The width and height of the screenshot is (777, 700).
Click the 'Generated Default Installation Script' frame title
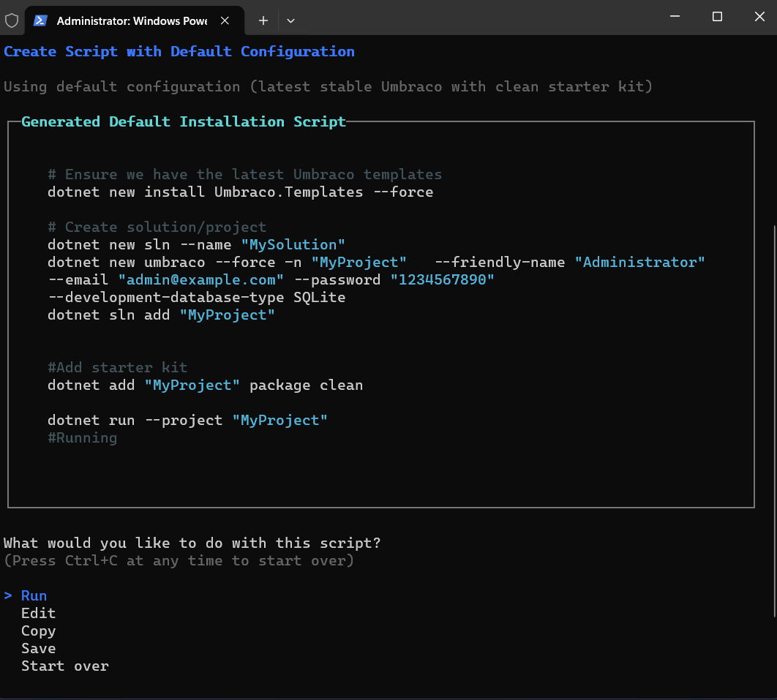click(x=183, y=121)
